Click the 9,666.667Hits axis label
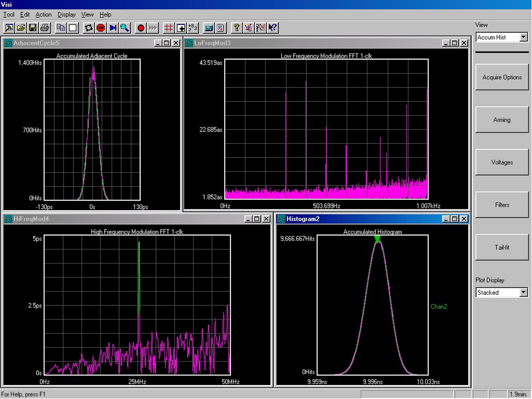This screenshot has height=399, width=532. pos(297,239)
